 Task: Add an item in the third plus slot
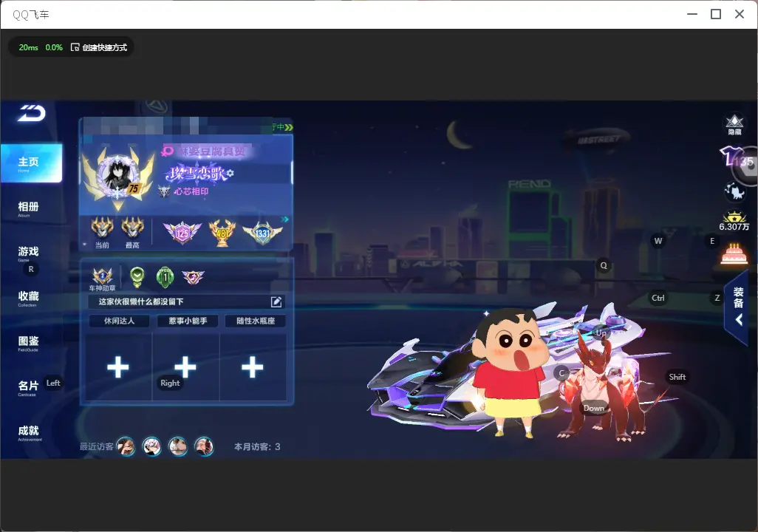(253, 367)
